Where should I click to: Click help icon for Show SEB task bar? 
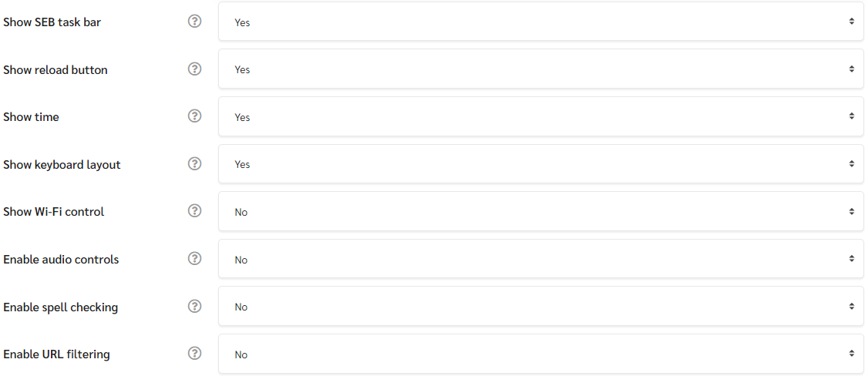click(x=194, y=22)
